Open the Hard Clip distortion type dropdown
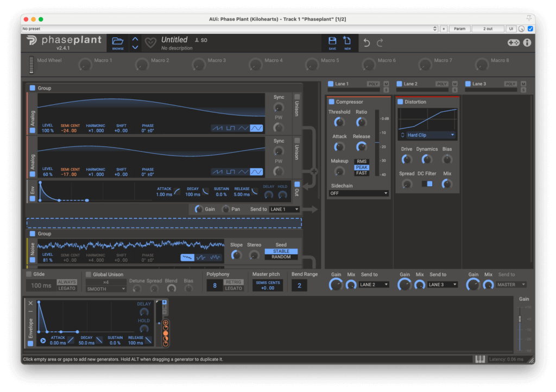Viewport: 556px width, 392px height. (427, 135)
